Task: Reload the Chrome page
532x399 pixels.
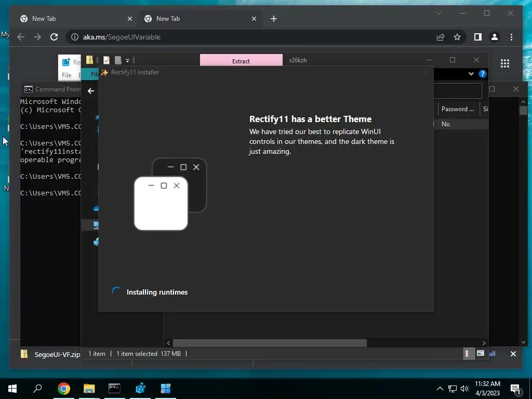Action: 54,37
